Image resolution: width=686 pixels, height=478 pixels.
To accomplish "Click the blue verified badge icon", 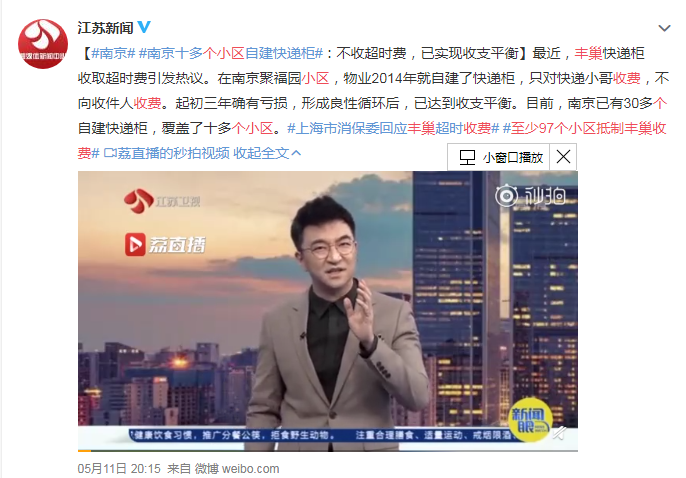I will click(x=144, y=27).
